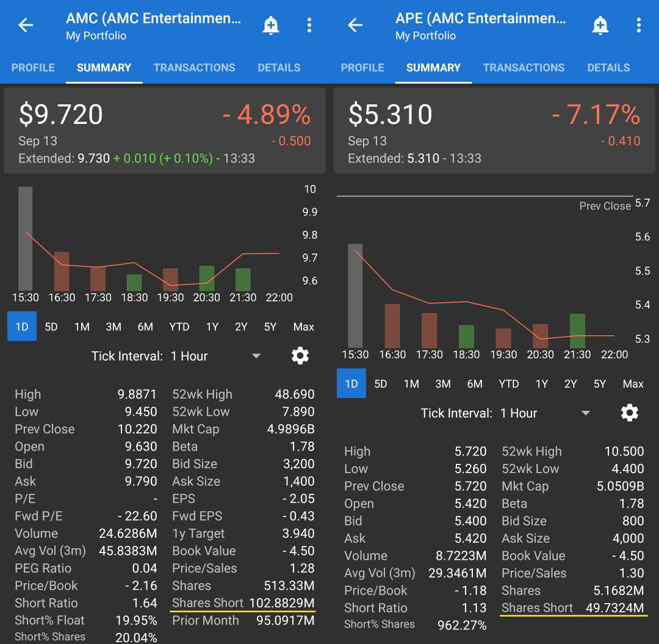Select Max range on the APE chart

pyautogui.click(x=633, y=384)
